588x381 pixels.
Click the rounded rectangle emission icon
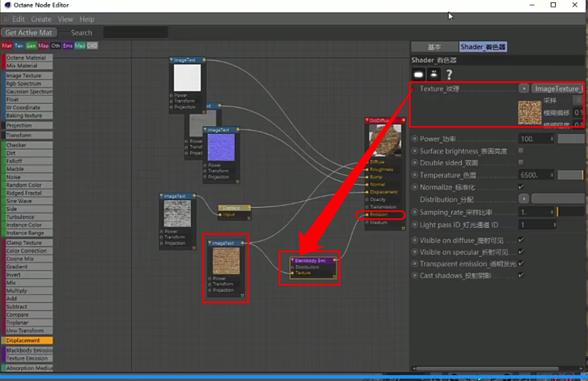click(x=418, y=75)
